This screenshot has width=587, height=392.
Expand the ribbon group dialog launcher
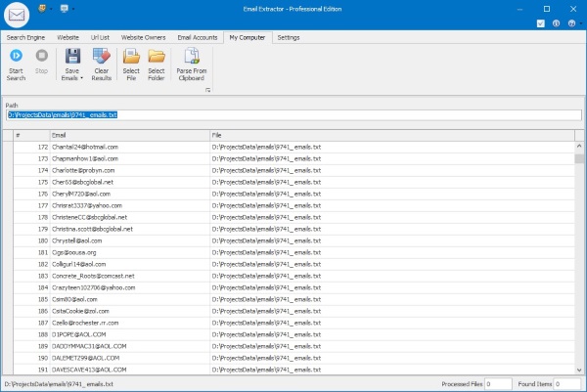207,90
